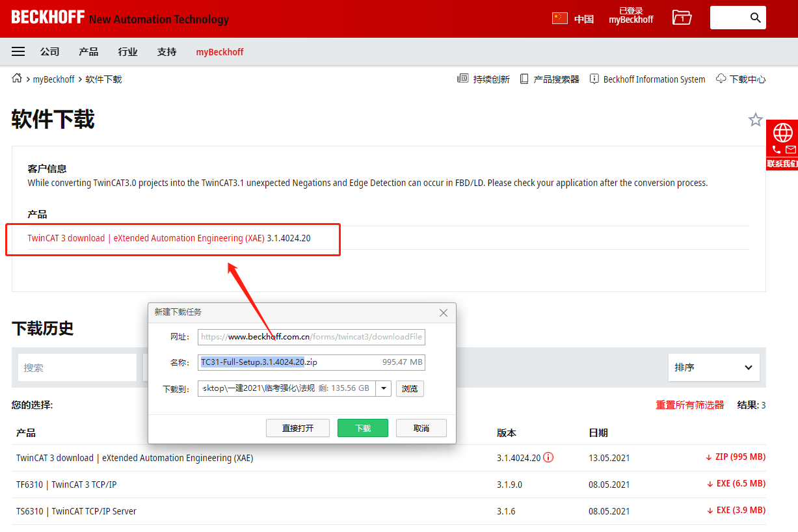Open the 产品搜索器 link
The image size is (798, 532).
tap(550, 79)
